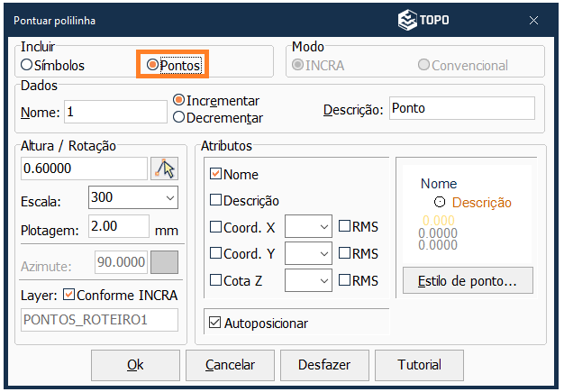The image size is (564, 392).
Task: Click the Estilo de ponto button
Action: pos(468,281)
